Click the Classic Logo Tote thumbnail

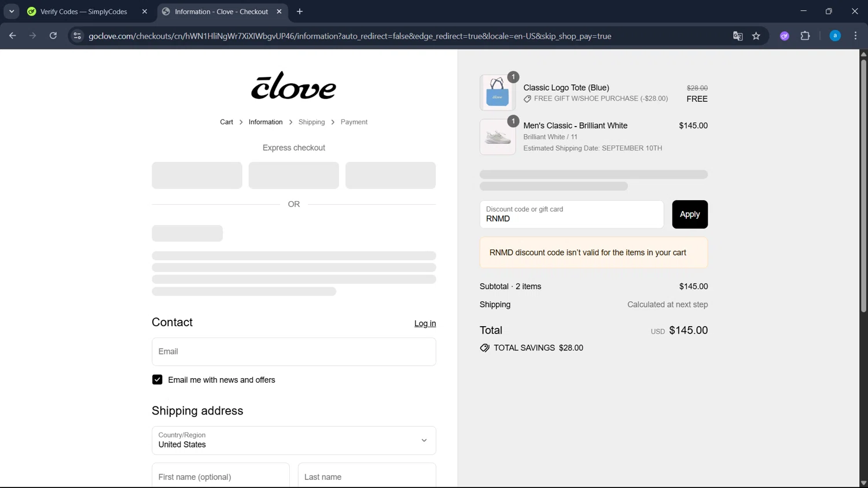[x=498, y=93]
